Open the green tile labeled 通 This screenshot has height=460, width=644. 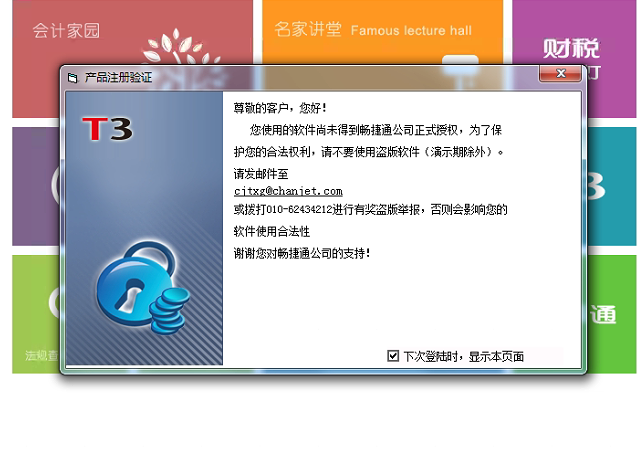(612, 314)
